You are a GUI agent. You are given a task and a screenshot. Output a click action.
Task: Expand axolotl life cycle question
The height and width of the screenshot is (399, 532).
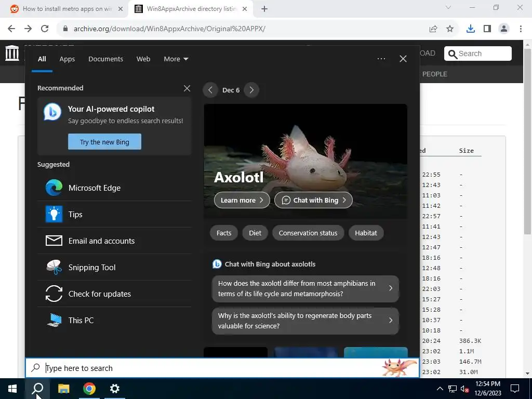[305, 288]
